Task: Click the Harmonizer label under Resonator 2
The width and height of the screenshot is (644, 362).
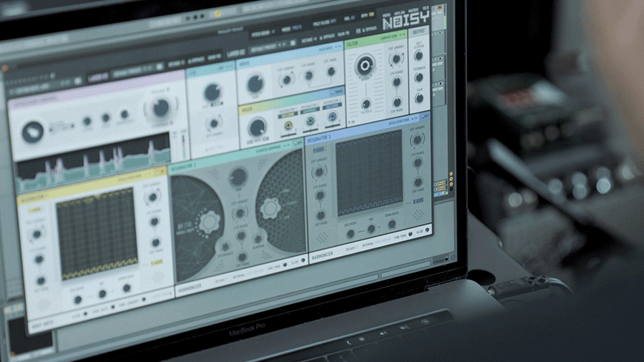Action: click(x=190, y=288)
